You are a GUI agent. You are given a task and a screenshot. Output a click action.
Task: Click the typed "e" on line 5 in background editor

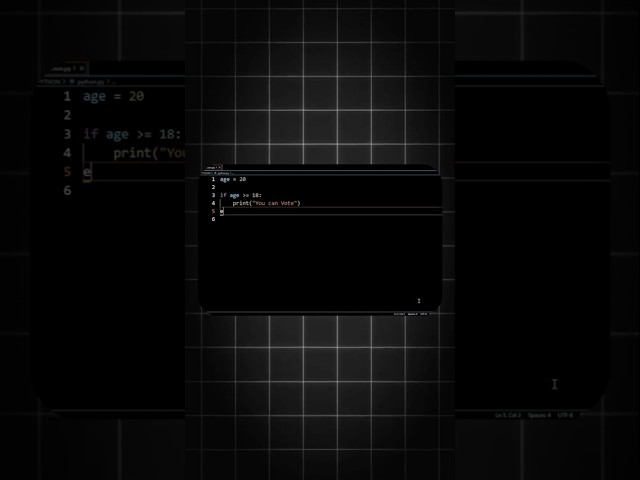tap(87, 172)
